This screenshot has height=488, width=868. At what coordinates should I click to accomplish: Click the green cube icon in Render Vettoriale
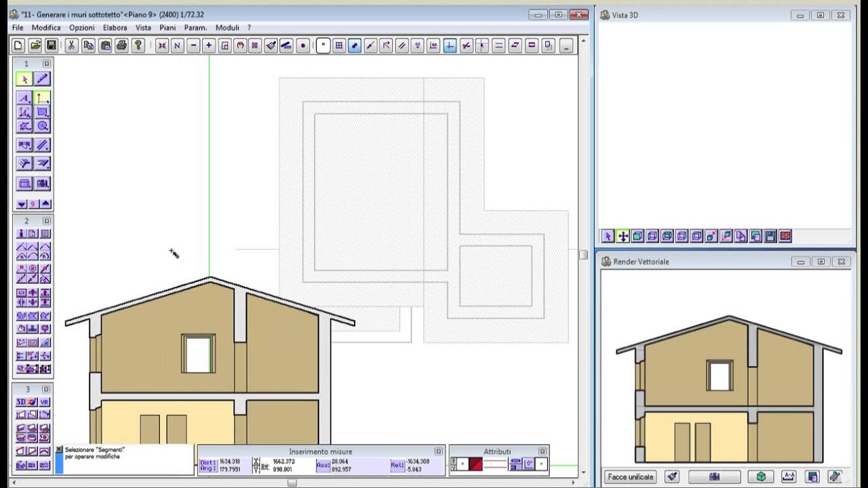[x=761, y=477]
